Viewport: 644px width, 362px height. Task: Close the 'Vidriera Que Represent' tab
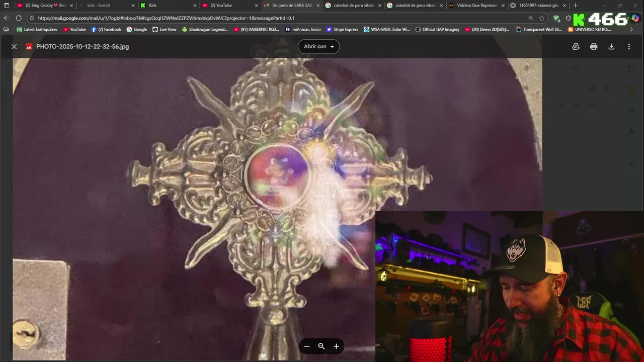[x=503, y=6]
